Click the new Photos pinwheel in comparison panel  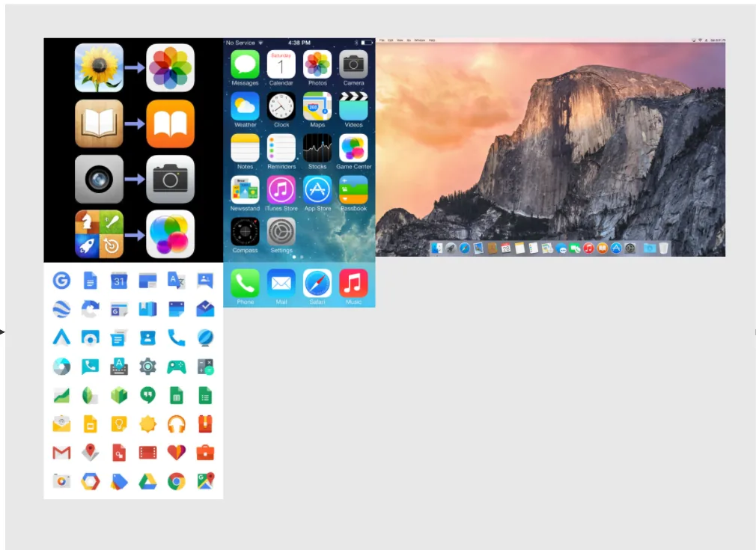tap(170, 67)
